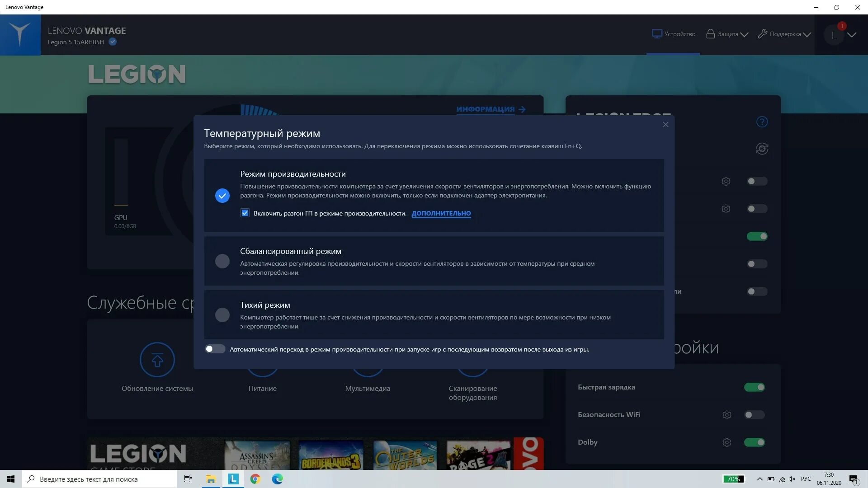Open settings gear next to Безопасность WiFi
Image resolution: width=868 pixels, height=488 pixels.
(x=726, y=415)
